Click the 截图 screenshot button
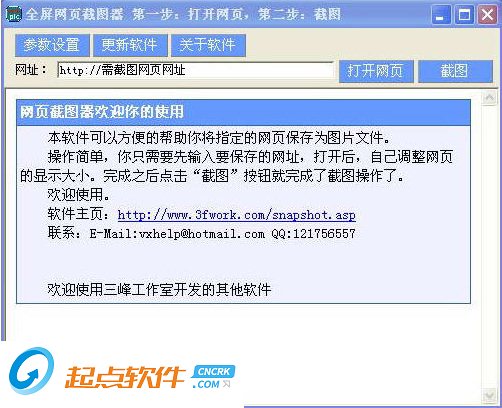 point(455,71)
